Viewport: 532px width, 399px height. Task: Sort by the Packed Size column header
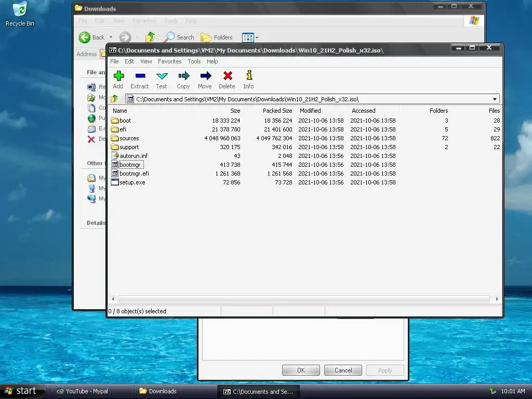[x=270, y=111]
